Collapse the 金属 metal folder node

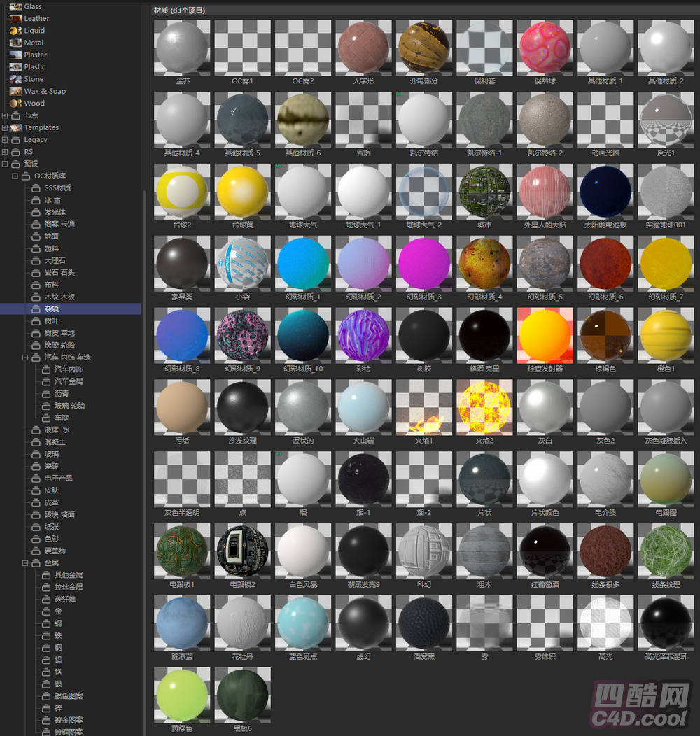pyautogui.click(x=26, y=562)
